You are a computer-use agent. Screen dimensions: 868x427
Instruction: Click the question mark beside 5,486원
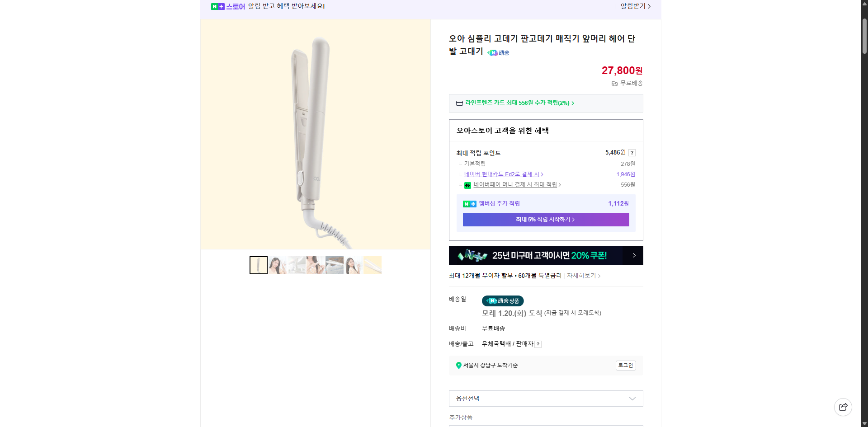coord(632,153)
